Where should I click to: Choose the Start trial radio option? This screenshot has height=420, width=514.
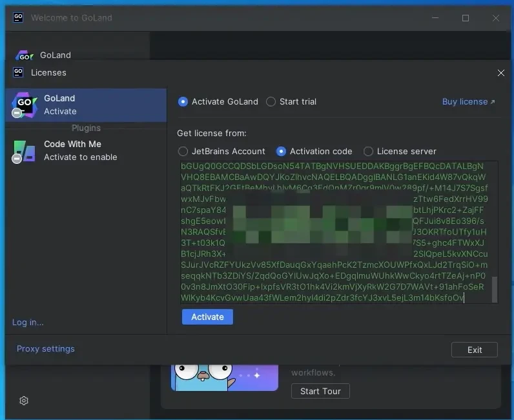click(271, 101)
